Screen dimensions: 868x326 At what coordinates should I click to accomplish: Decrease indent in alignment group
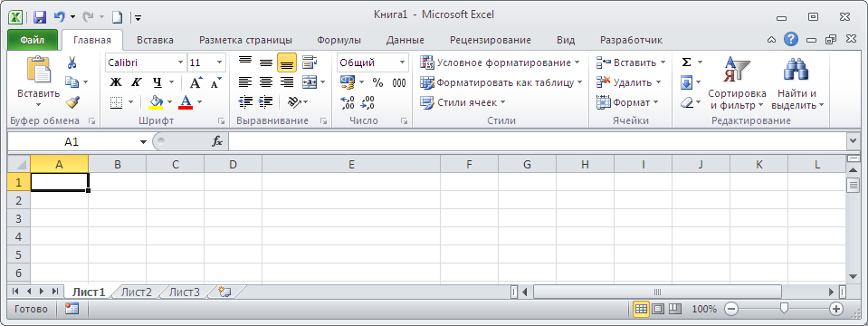[244, 101]
